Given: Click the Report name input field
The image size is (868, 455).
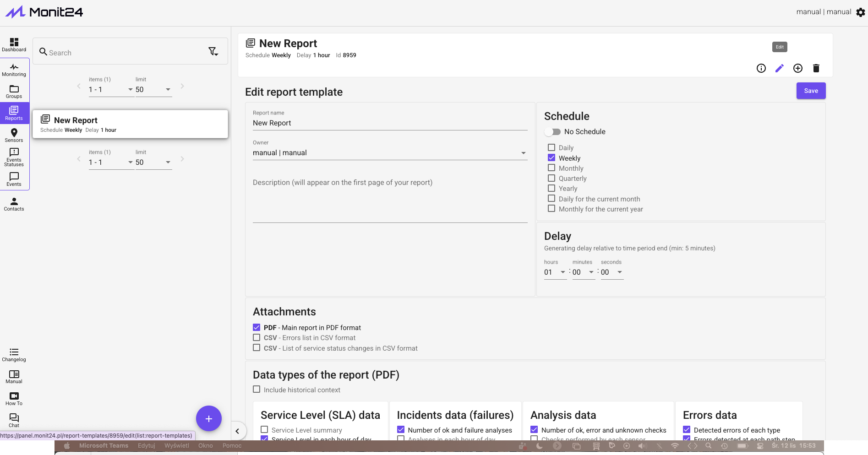Looking at the screenshot, I should [390, 123].
